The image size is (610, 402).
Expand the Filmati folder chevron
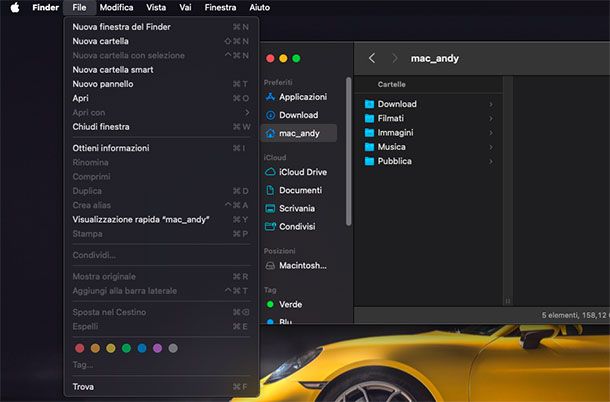pos(491,119)
